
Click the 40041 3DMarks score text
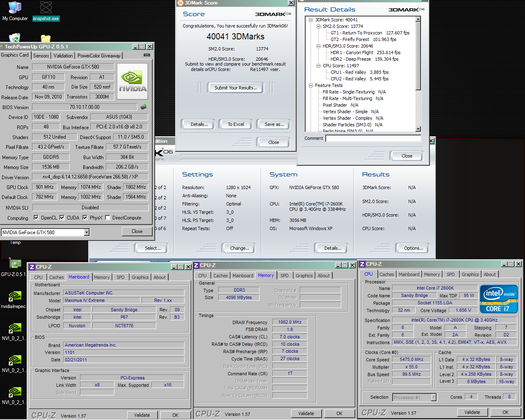[235, 37]
